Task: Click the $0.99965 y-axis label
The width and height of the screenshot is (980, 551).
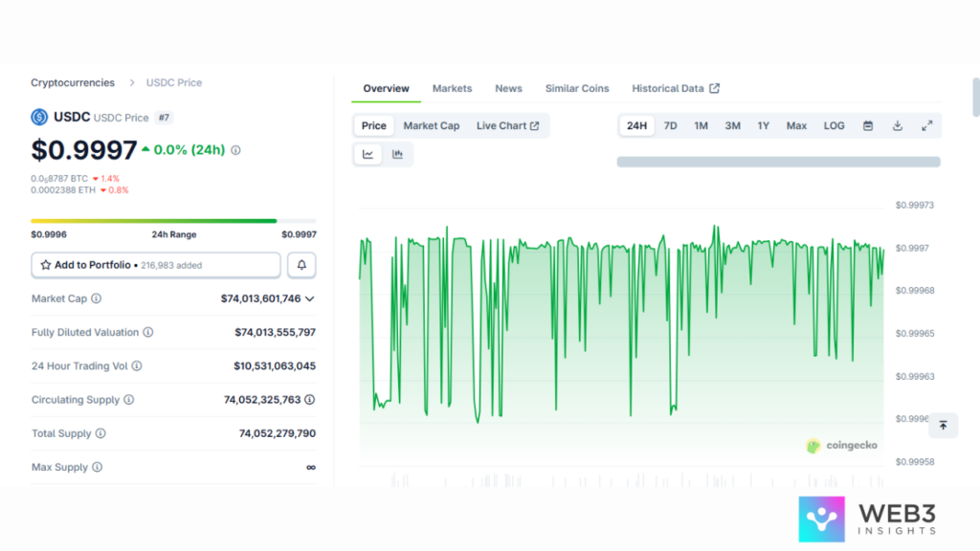Action: click(x=914, y=334)
